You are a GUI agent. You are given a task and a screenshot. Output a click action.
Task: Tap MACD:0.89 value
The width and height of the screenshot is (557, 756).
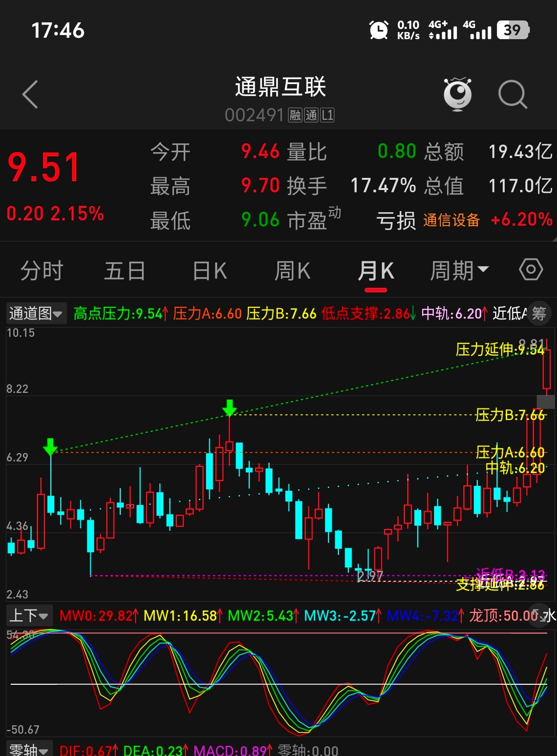coord(233,750)
